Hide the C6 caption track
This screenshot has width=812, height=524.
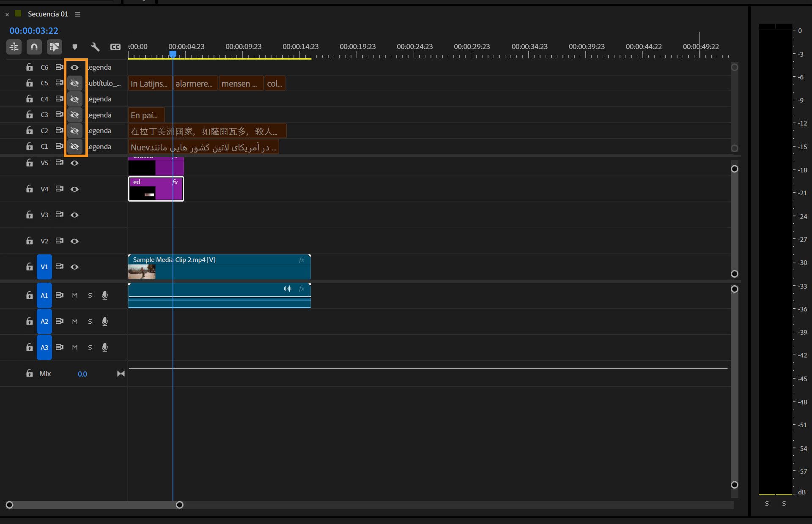click(75, 67)
